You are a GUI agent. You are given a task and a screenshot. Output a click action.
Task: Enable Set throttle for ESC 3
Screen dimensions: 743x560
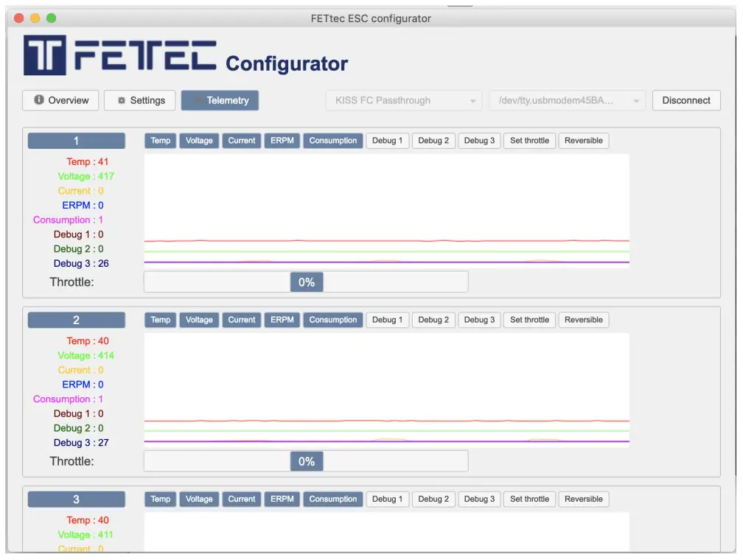click(x=529, y=499)
